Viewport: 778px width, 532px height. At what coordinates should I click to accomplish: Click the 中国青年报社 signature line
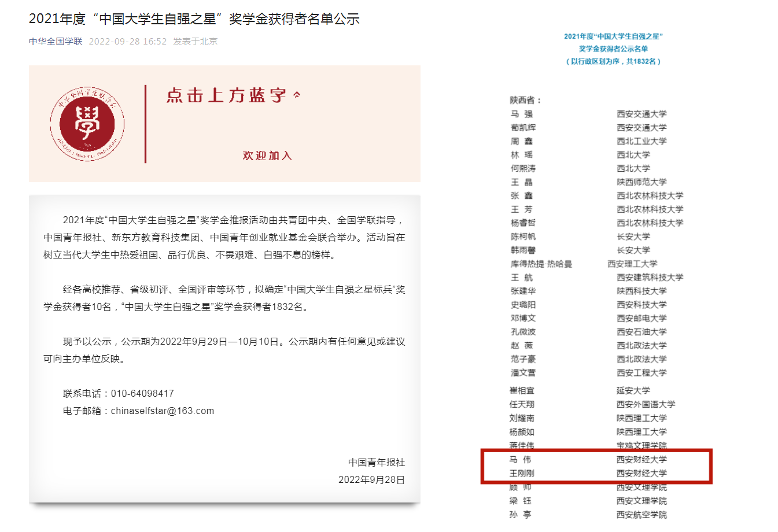coord(377,463)
